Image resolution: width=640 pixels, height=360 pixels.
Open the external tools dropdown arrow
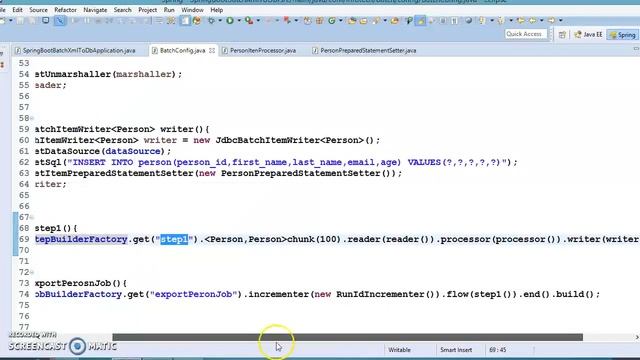(296, 20)
